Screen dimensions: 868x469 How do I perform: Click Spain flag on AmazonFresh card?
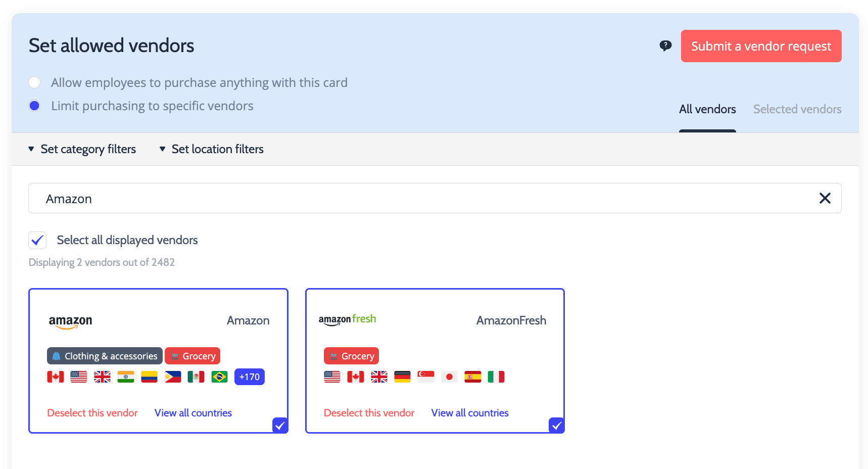(x=473, y=377)
